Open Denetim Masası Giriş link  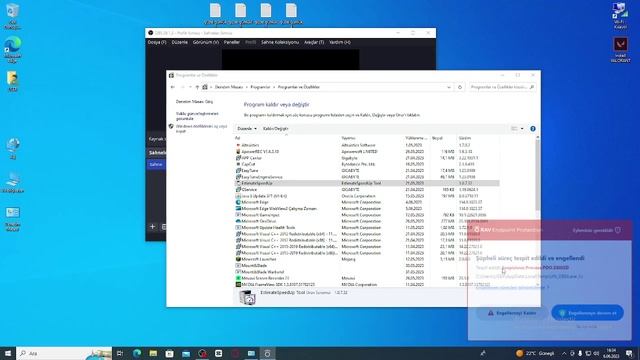194,102
